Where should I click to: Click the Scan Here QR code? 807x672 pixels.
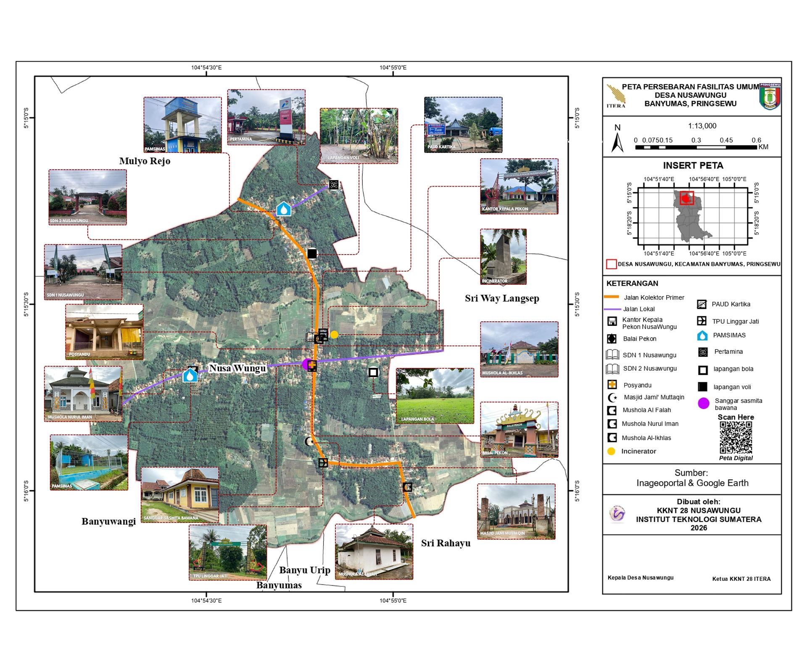(x=736, y=438)
